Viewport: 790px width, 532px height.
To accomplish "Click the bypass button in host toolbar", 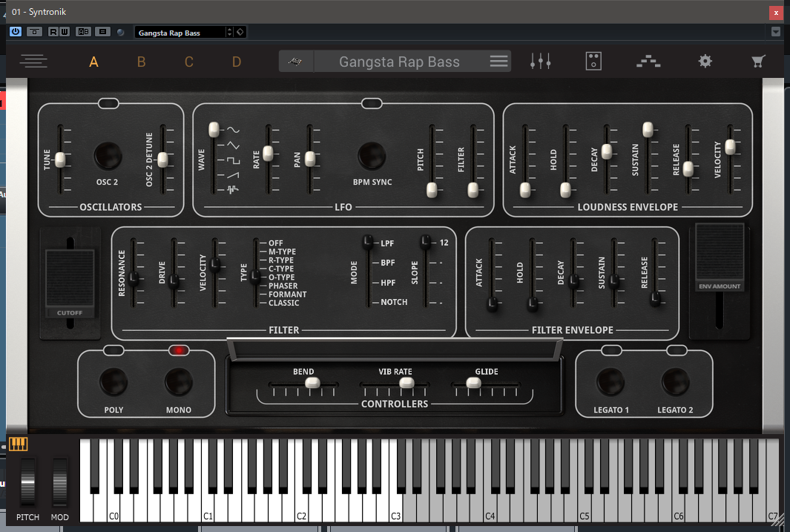I will pyautogui.click(x=34, y=32).
